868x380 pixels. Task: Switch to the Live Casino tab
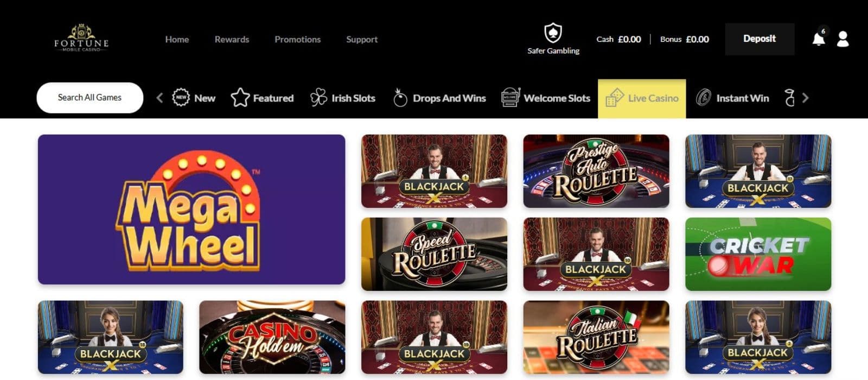click(x=642, y=98)
